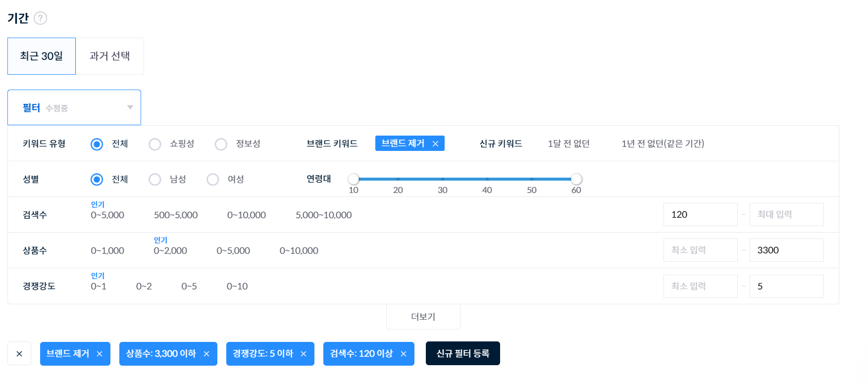Pick the 0~1 competition preset
Screen dimensions: 868x382
[x=99, y=286]
